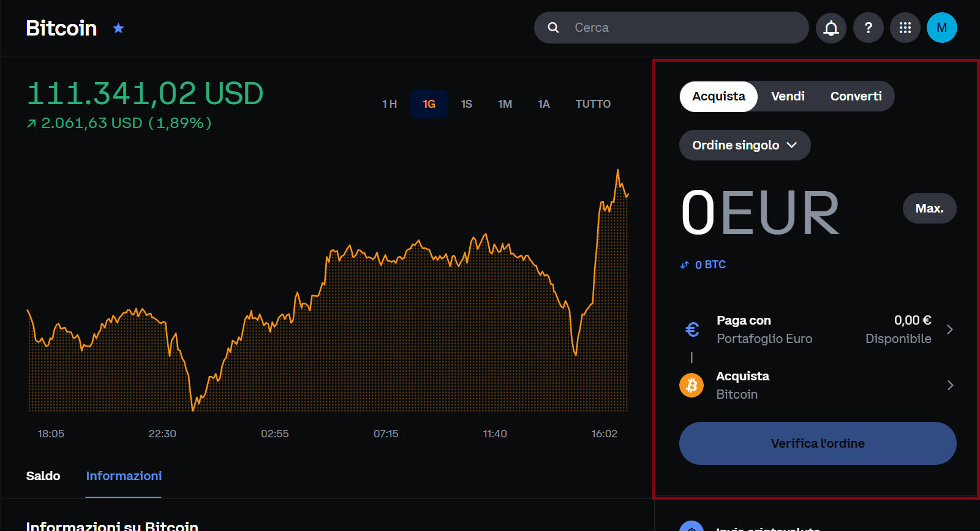Click the Max. amount button

(929, 208)
